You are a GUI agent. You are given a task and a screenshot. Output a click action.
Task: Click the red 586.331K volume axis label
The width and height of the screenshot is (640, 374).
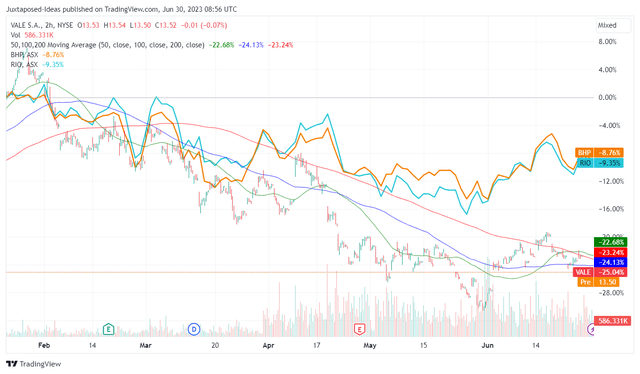[612, 321]
